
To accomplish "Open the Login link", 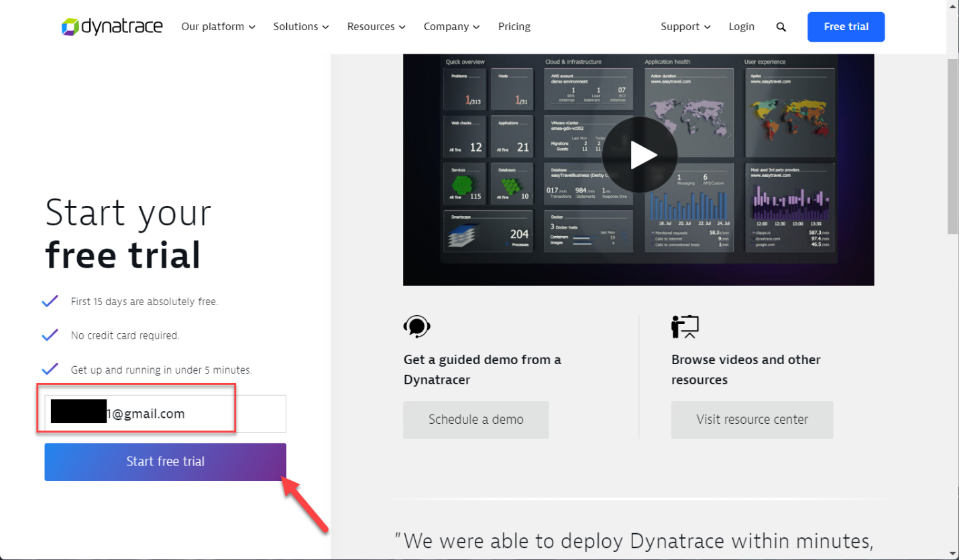I will click(x=741, y=27).
